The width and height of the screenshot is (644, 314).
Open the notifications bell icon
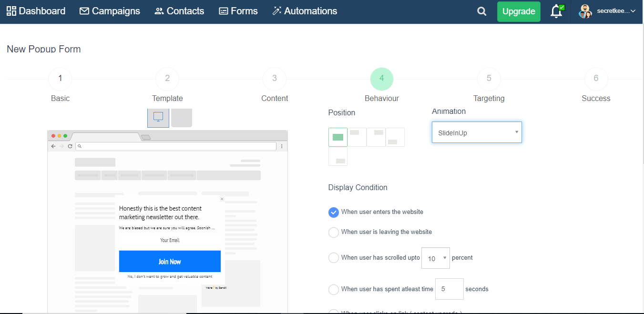pos(556,11)
